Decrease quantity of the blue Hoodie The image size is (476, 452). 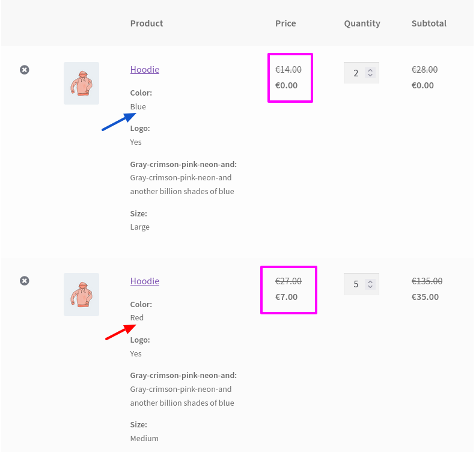[x=370, y=75]
